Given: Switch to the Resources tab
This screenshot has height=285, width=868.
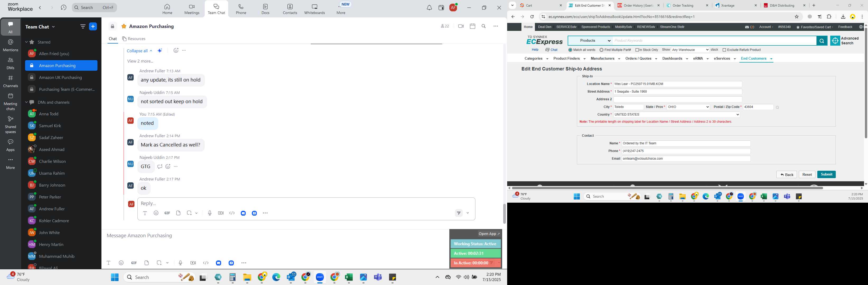Looking at the screenshot, I should pos(134,39).
